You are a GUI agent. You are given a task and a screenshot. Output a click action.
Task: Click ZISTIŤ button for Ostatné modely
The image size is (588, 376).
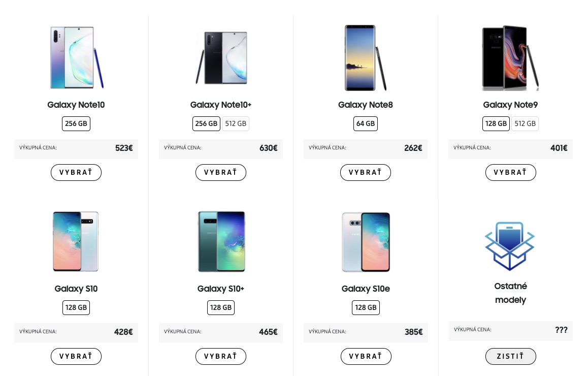510,356
